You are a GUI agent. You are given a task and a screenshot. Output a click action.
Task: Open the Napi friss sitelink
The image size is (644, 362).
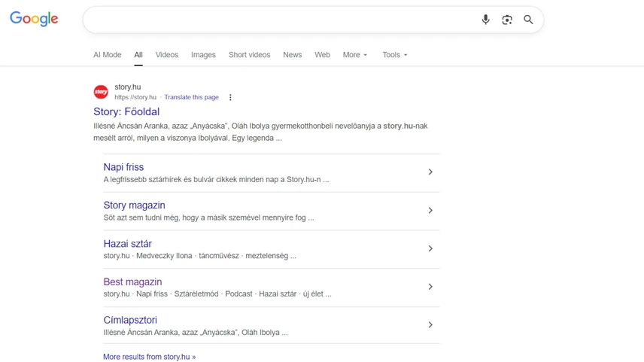[x=123, y=167]
